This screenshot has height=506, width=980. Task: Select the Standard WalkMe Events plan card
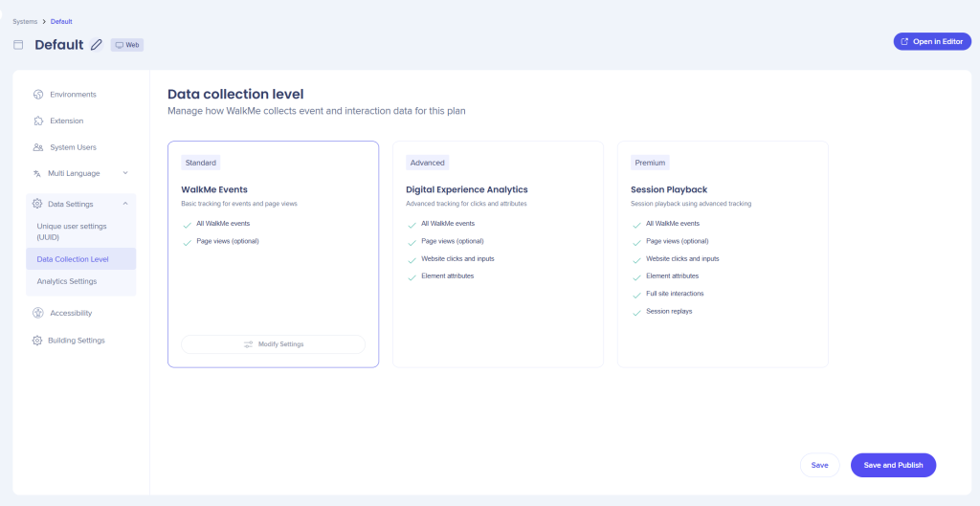(x=273, y=253)
